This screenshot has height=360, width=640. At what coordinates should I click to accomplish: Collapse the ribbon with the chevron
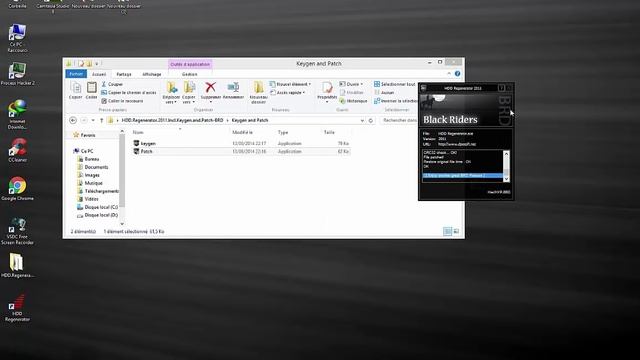449,73
